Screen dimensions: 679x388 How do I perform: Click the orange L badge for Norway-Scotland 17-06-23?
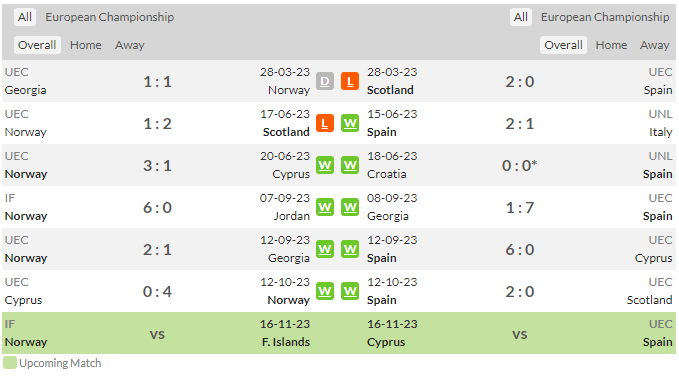click(x=325, y=123)
